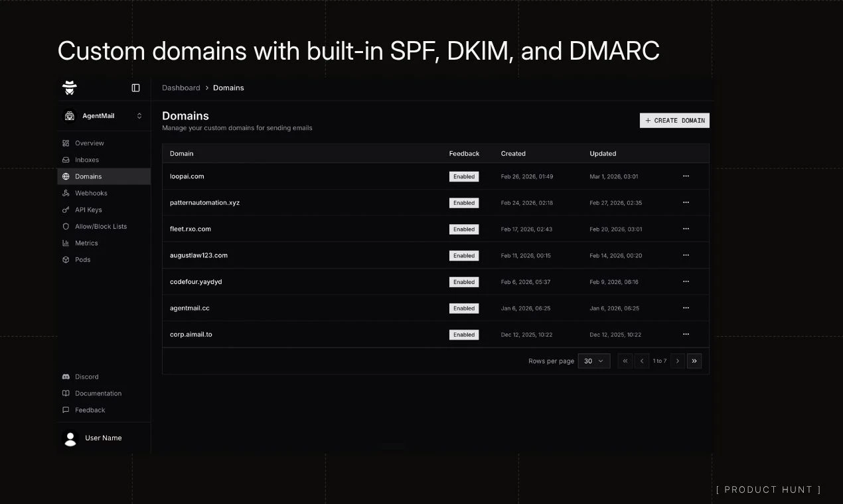Image resolution: width=843 pixels, height=504 pixels.
Task: Open the Rows per page dropdown
Action: tap(594, 361)
